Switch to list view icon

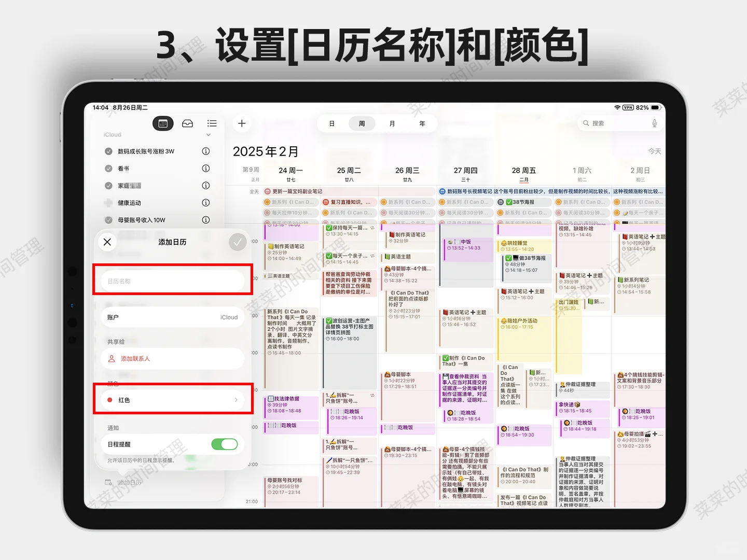(x=212, y=123)
